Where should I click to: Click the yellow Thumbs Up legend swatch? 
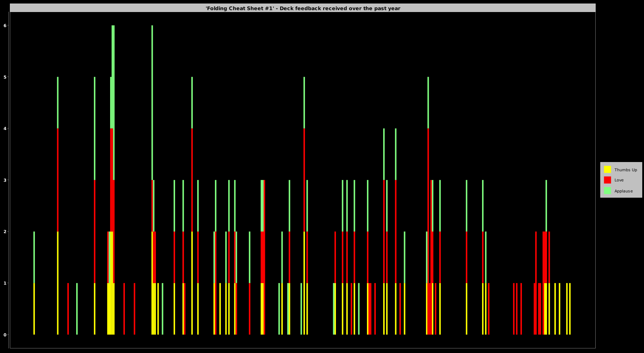pos(607,169)
